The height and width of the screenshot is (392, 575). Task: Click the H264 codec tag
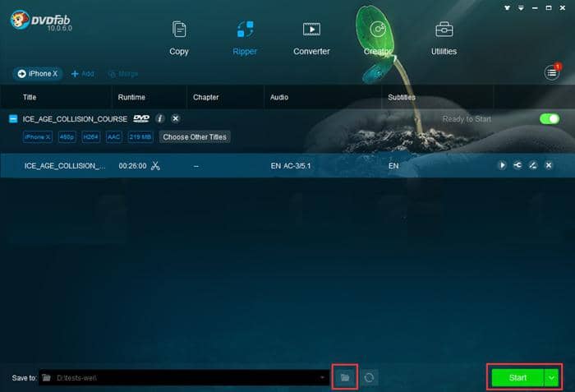91,137
